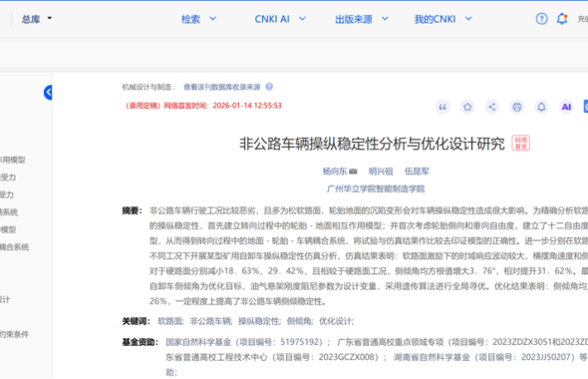This screenshot has width=588, height=379.
Task: Click the CNKI AI dropdown chevron
Action: pyautogui.click(x=302, y=18)
